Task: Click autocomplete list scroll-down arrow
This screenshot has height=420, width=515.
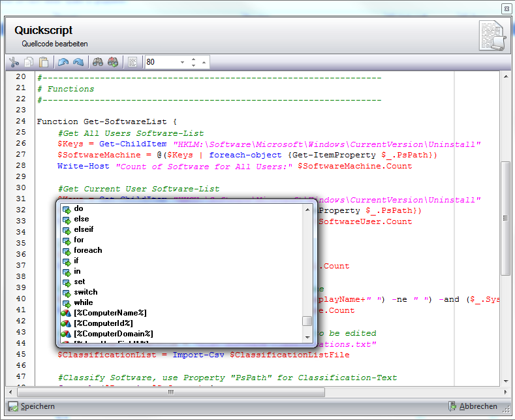Action: click(x=307, y=337)
